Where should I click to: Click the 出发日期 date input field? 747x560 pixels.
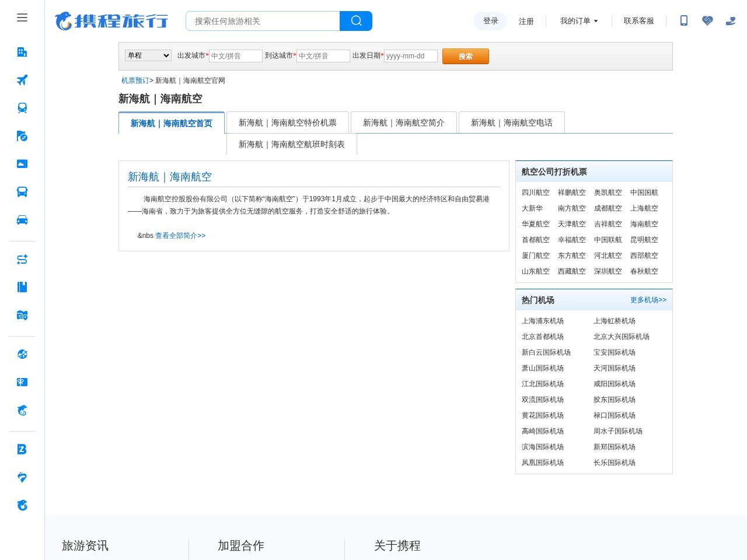tap(410, 56)
